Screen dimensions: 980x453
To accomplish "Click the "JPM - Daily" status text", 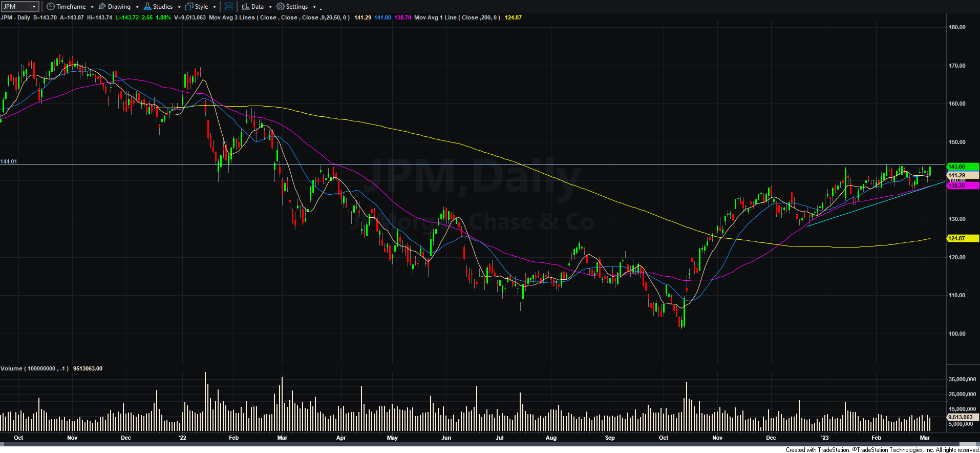I will [15, 17].
